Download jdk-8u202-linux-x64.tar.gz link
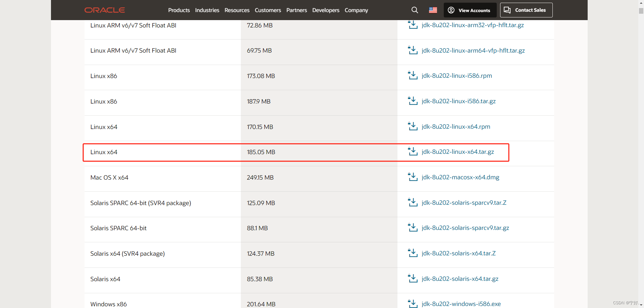 [458, 152]
